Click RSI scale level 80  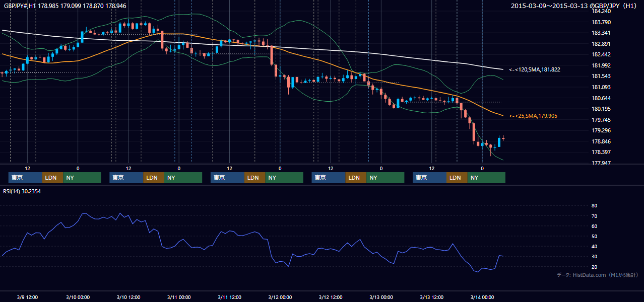click(x=594, y=206)
